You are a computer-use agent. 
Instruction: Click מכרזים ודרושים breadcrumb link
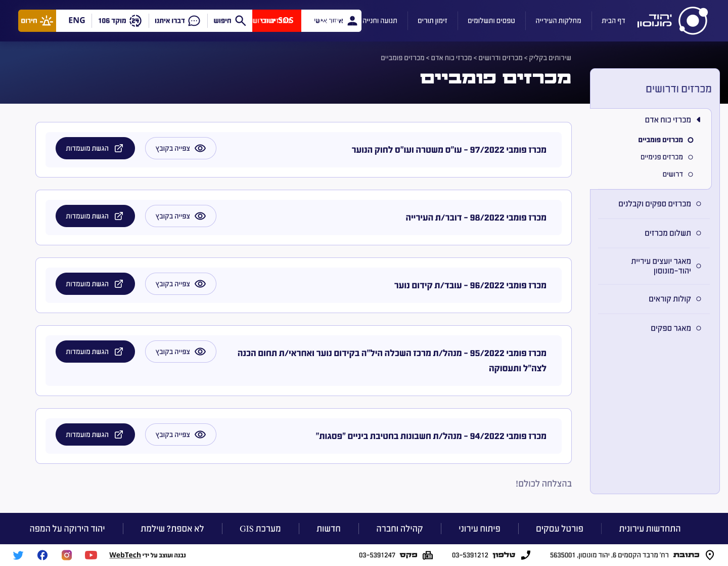click(500, 58)
